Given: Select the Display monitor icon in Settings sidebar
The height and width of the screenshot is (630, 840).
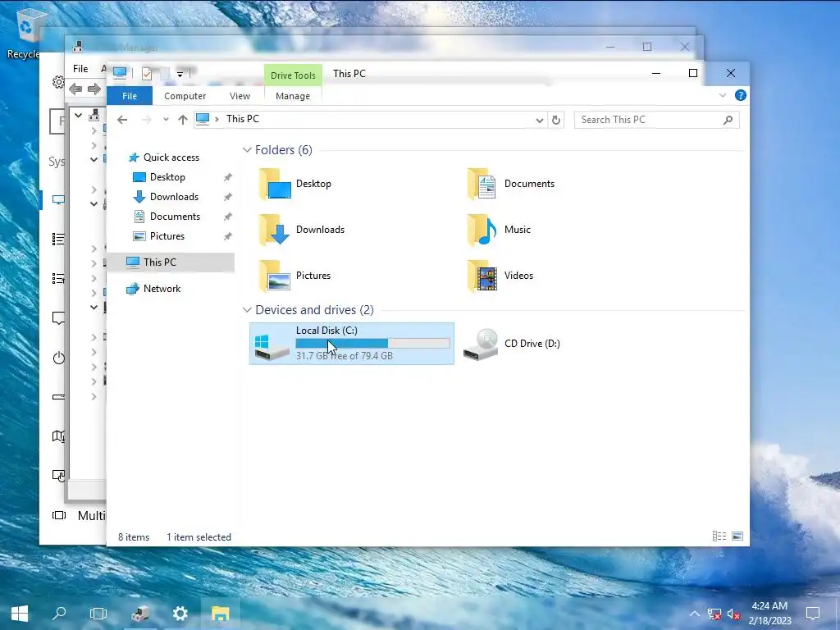Looking at the screenshot, I should coord(58,200).
